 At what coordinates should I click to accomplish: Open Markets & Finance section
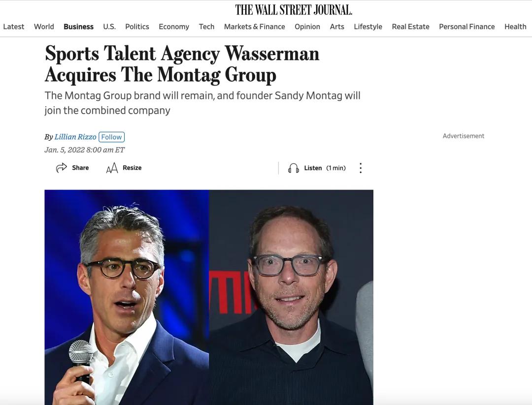(x=255, y=27)
